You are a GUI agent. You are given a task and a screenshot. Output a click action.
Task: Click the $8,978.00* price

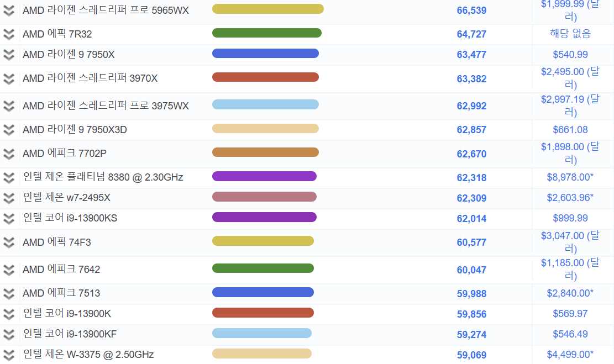pyautogui.click(x=570, y=177)
